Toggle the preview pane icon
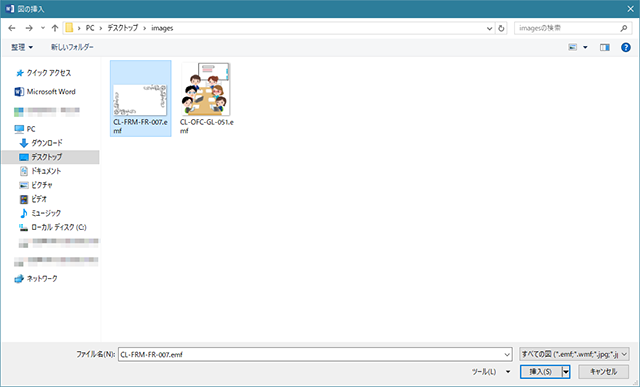 pos(605,47)
